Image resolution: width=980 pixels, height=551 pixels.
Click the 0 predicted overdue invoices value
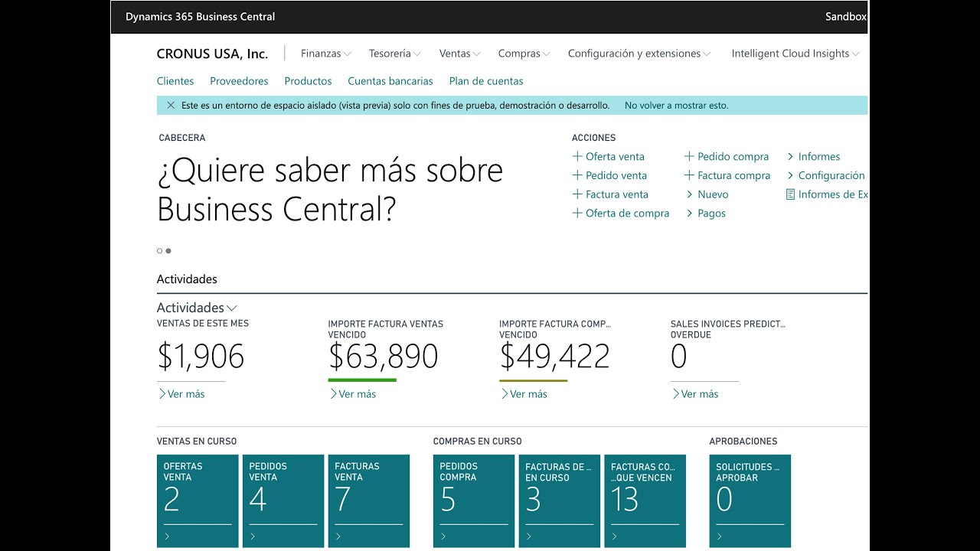point(679,357)
